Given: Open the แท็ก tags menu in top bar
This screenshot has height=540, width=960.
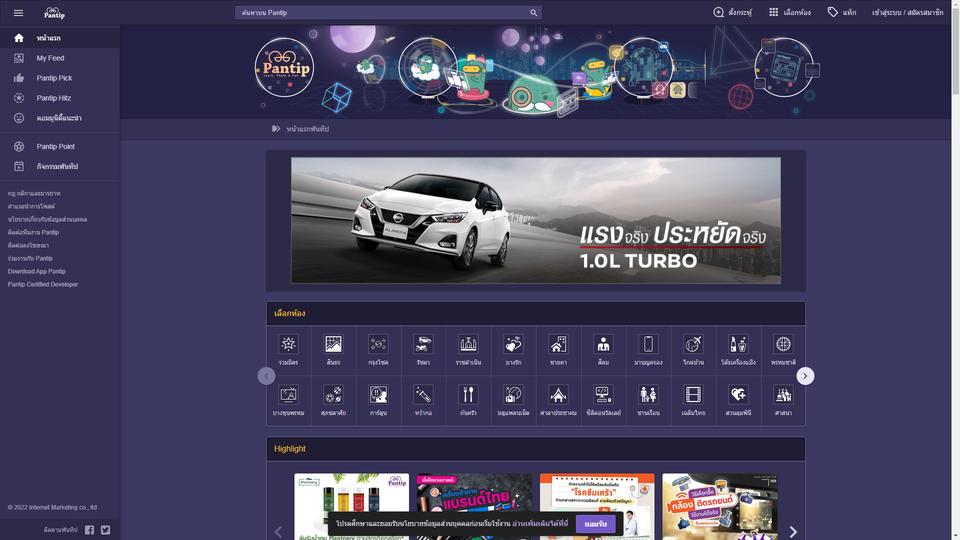Looking at the screenshot, I should point(842,12).
